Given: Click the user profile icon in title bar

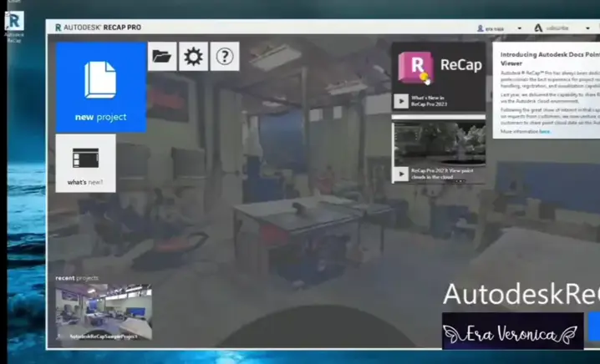Looking at the screenshot, I should click(x=480, y=28).
